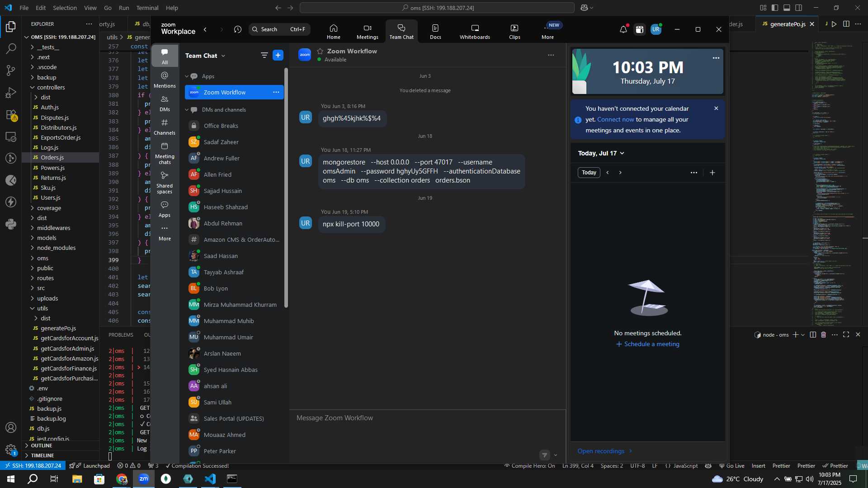
Task: Open Zoom More tab
Action: point(547,32)
